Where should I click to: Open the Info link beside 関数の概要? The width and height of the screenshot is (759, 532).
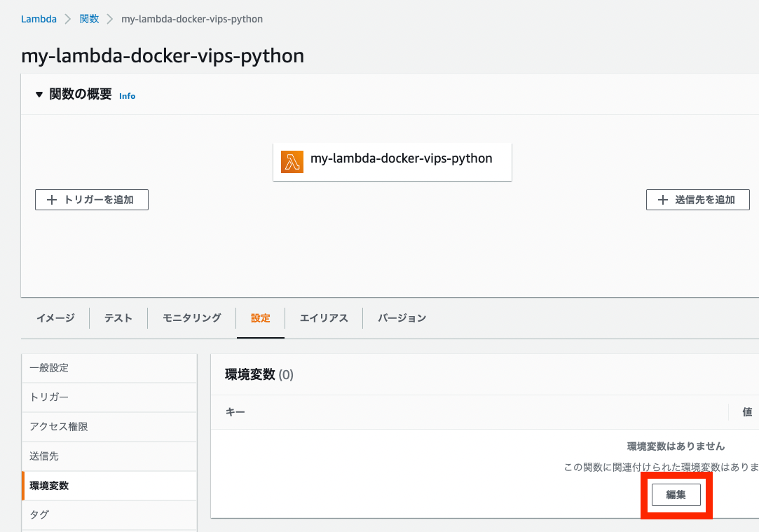click(128, 96)
